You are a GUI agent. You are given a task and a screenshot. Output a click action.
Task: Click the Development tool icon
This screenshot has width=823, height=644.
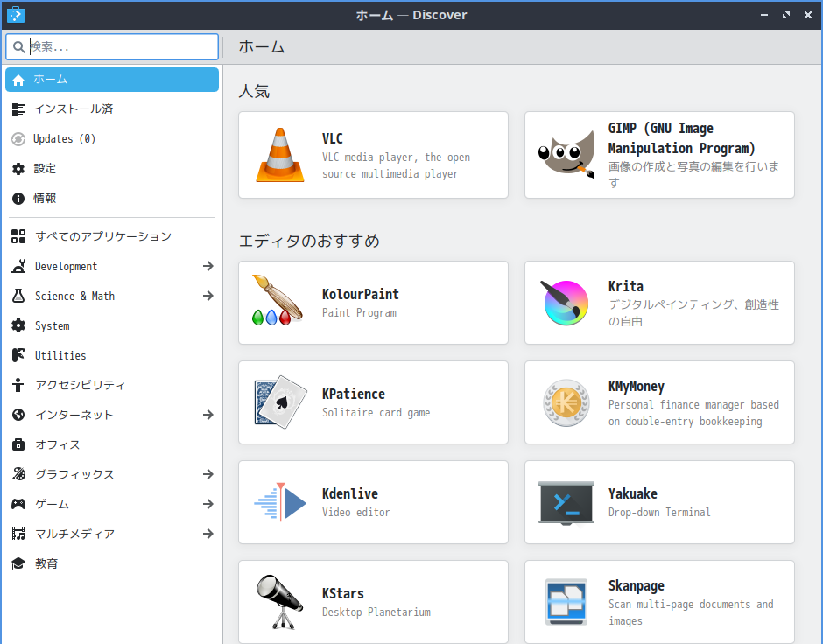pyautogui.click(x=18, y=266)
